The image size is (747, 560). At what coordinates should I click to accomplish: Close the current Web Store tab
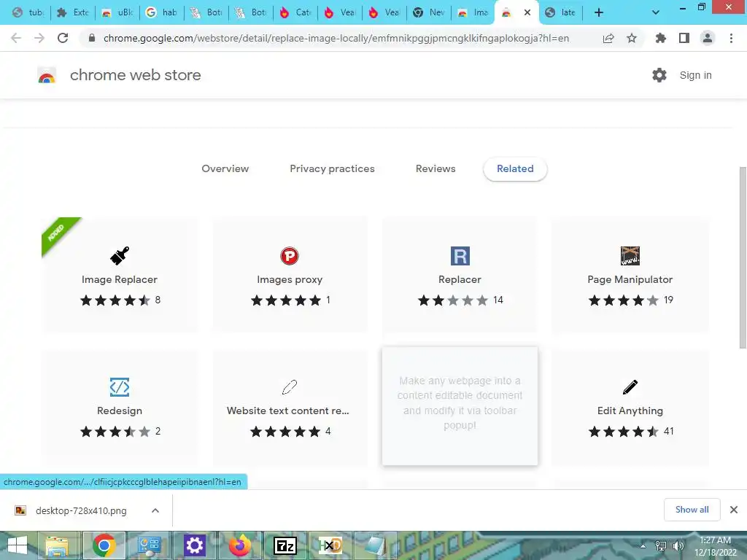527,12
